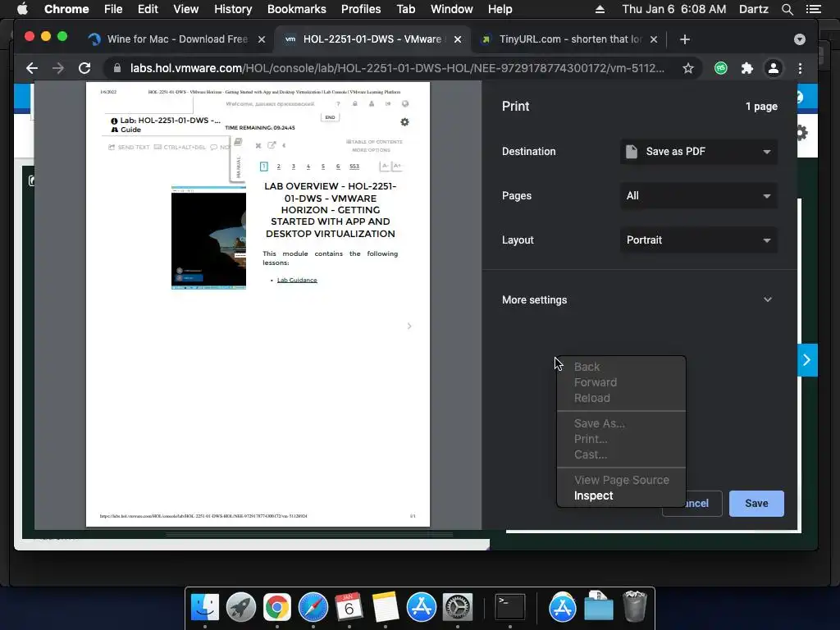Switch to the TinyURL.com tab
The height and width of the screenshot is (630, 840).
pos(570,39)
